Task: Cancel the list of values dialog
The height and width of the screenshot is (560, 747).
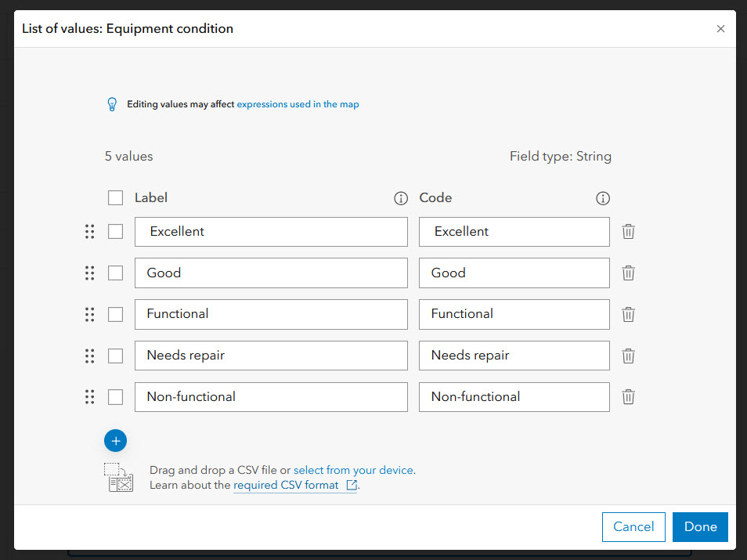Action: (x=633, y=527)
